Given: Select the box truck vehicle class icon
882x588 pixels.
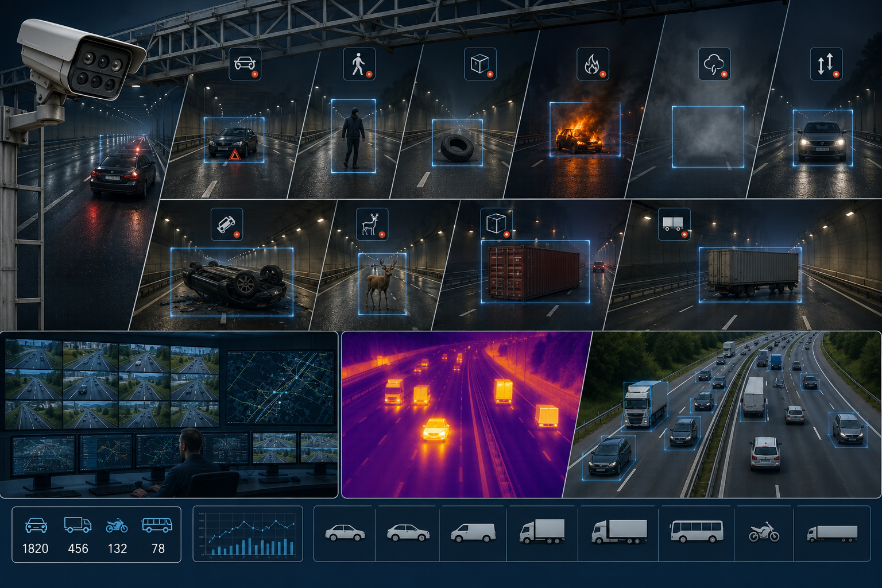Looking at the screenshot, I should pyautogui.click(x=542, y=531).
